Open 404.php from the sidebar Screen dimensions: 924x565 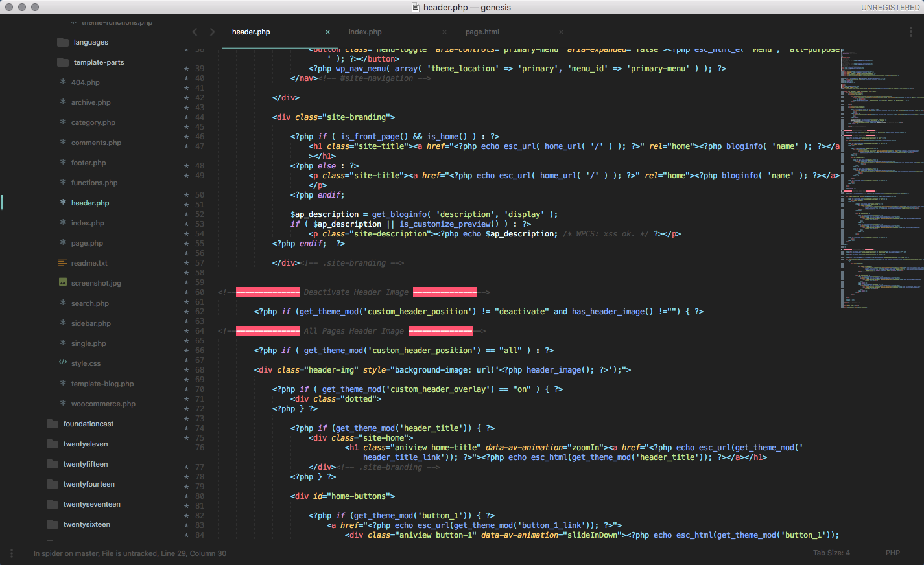pos(86,82)
